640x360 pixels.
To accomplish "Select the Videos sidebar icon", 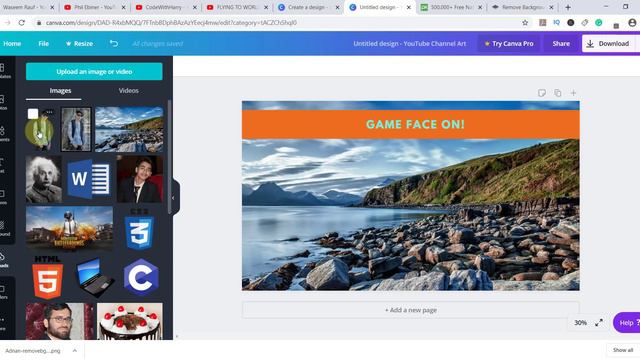I will 3,197.
